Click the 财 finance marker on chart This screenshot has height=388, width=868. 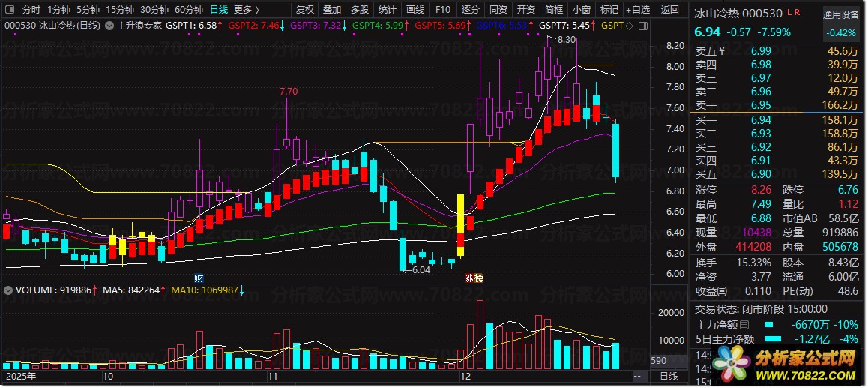[199, 278]
